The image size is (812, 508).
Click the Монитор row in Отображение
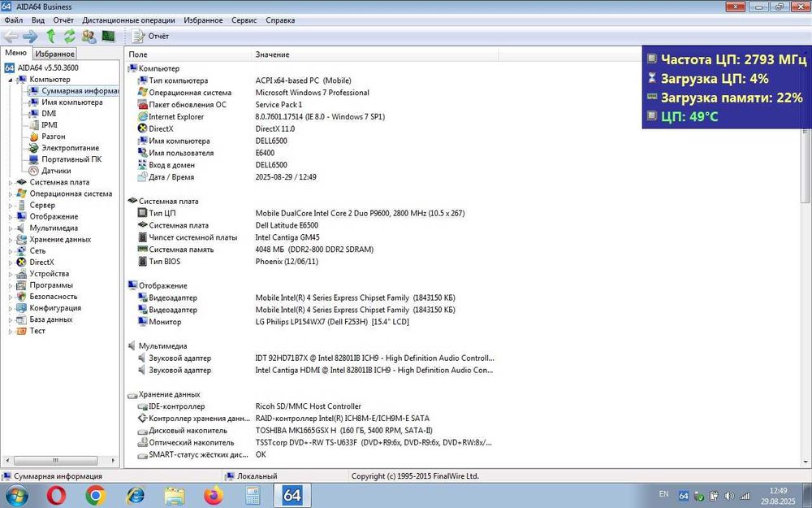tap(273, 322)
